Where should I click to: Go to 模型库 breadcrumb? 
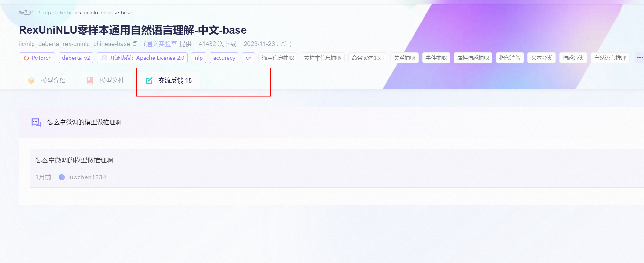click(x=27, y=13)
